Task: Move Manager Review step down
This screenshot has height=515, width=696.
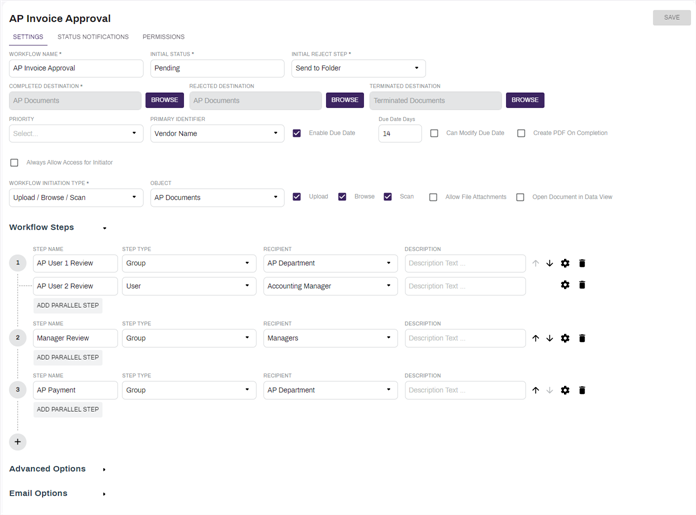Action: tap(550, 338)
